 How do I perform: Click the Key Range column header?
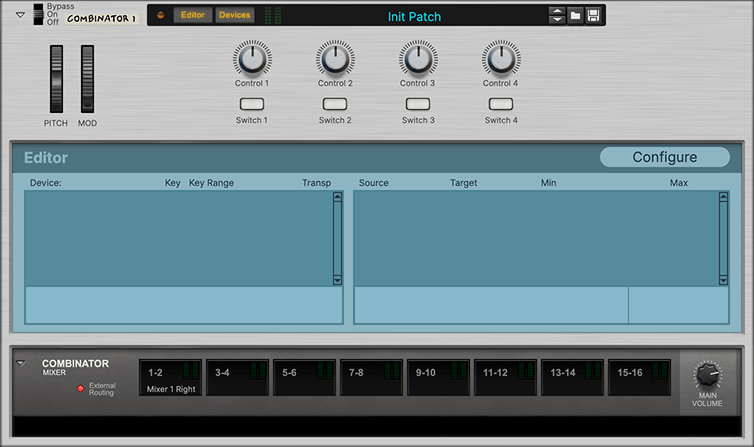coord(211,183)
